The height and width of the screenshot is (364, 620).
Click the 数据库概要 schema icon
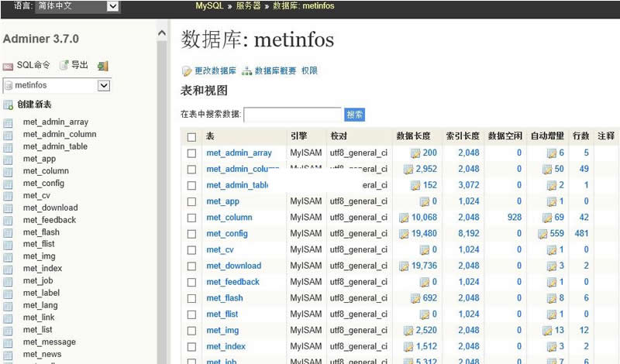pyautogui.click(x=247, y=70)
